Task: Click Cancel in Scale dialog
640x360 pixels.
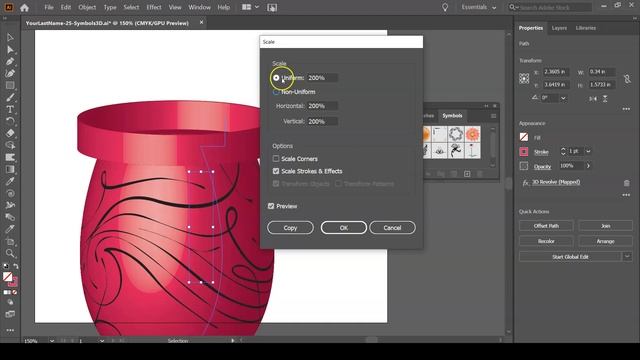Action: click(x=392, y=228)
